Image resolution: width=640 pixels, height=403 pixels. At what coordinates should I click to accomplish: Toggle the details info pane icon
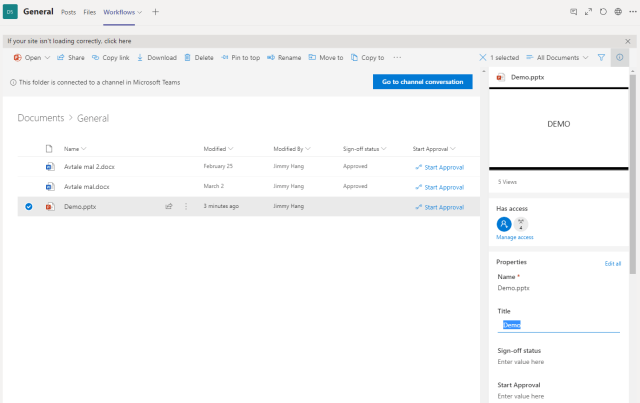(x=620, y=58)
